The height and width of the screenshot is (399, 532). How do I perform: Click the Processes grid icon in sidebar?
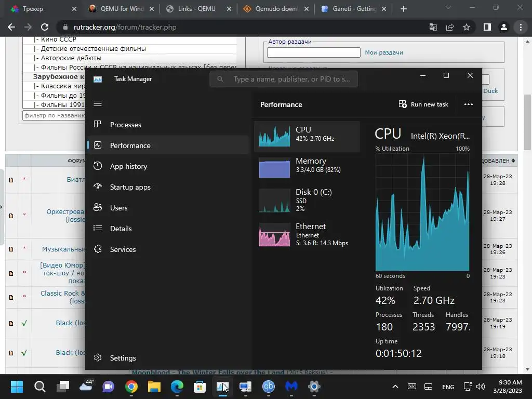point(98,124)
